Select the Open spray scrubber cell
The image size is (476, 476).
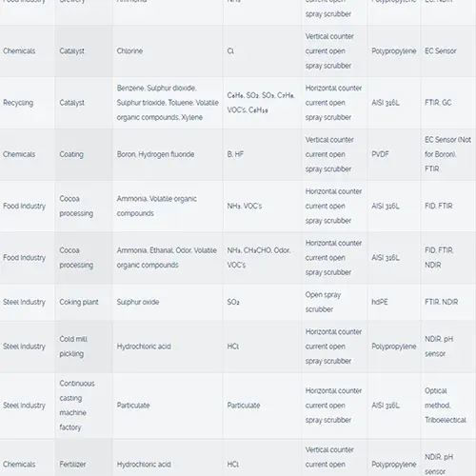pos(334,302)
